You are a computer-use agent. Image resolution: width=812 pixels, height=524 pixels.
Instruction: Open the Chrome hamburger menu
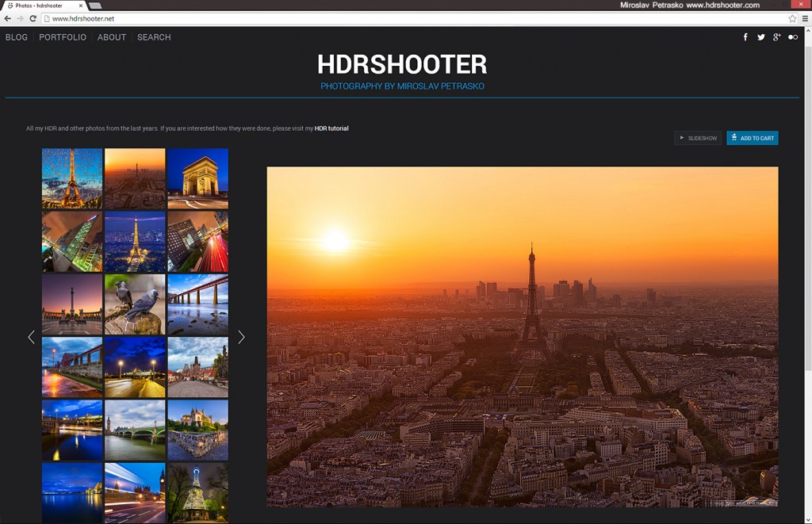coord(805,18)
